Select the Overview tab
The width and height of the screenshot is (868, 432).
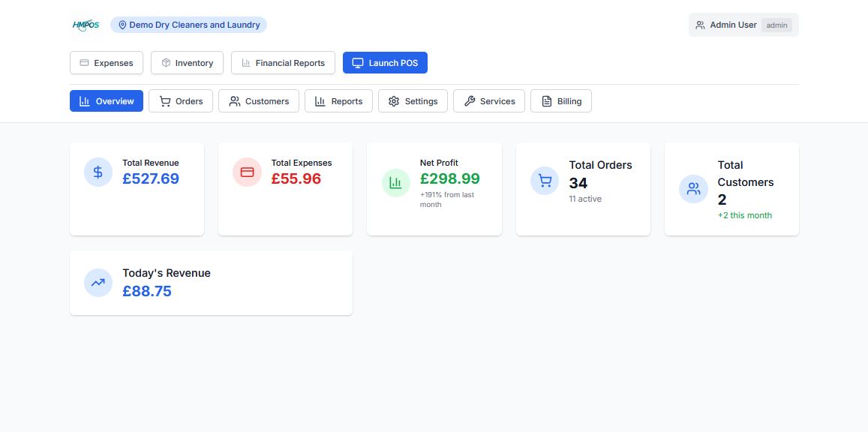point(107,100)
